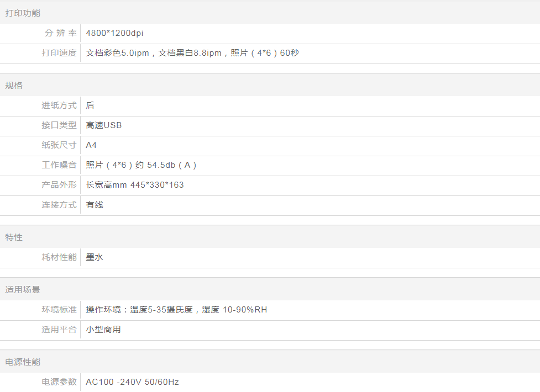Click the 小型商用 platform value
The width and height of the screenshot is (540, 392).
click(103, 330)
